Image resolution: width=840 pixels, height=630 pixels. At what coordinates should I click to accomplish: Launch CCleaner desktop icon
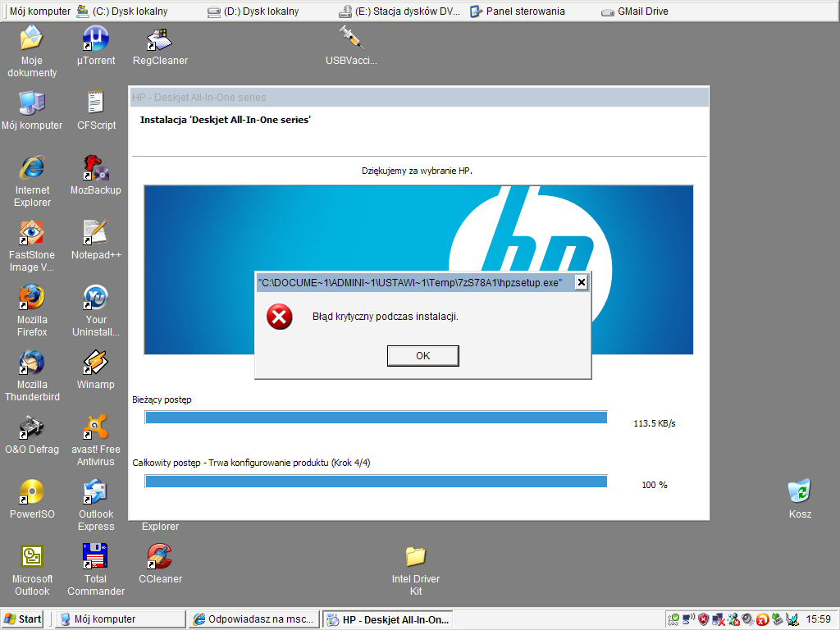[160, 564]
